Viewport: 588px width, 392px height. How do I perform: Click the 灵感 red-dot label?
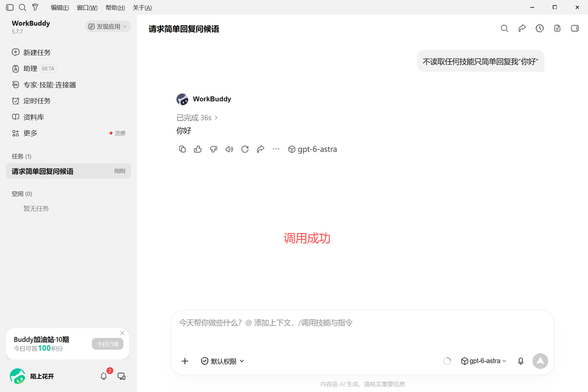[x=118, y=133]
